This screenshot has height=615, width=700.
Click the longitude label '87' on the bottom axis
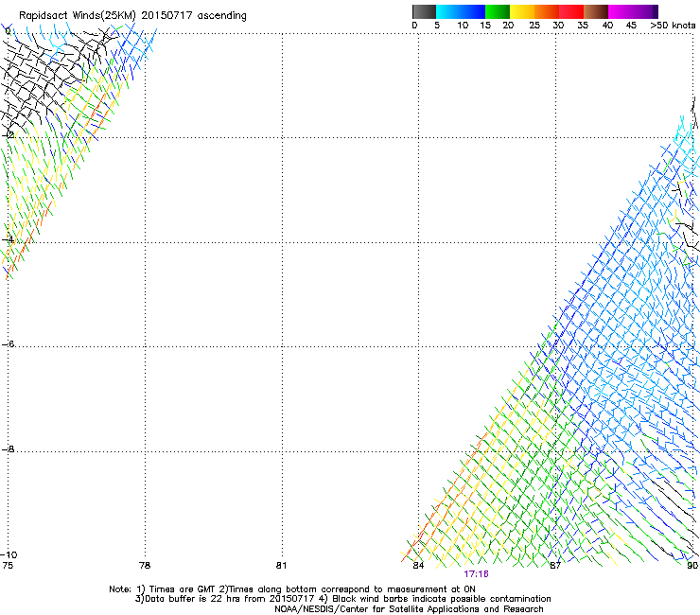555,566
